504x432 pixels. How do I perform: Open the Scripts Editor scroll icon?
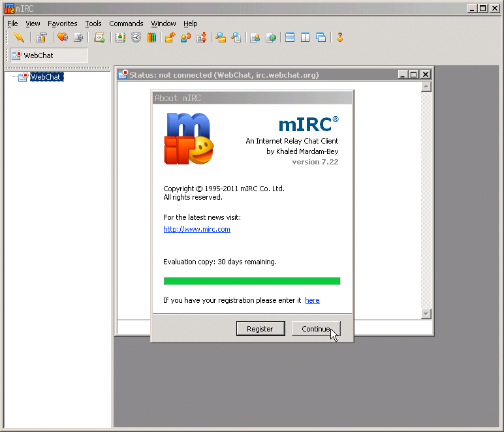99,38
